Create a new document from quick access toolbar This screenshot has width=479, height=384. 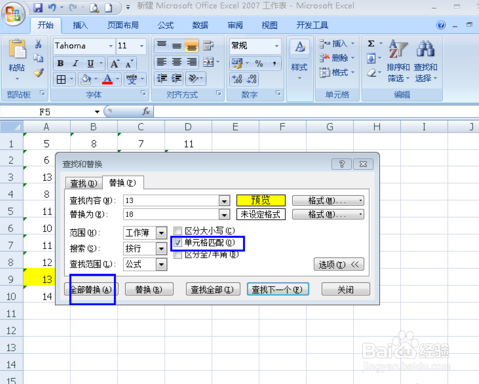[x=108, y=8]
